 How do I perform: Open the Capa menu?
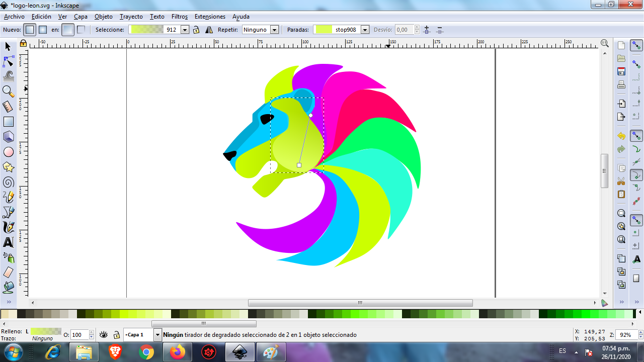click(80, 17)
